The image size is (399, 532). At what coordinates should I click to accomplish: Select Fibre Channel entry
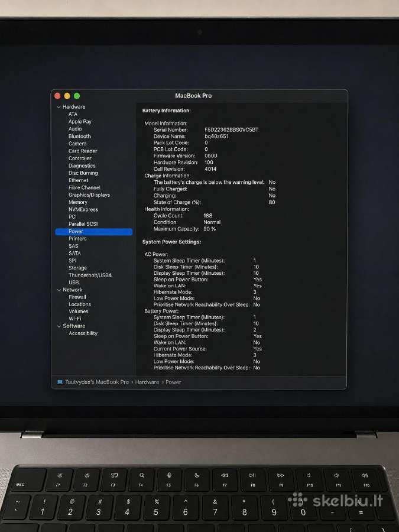(84, 187)
